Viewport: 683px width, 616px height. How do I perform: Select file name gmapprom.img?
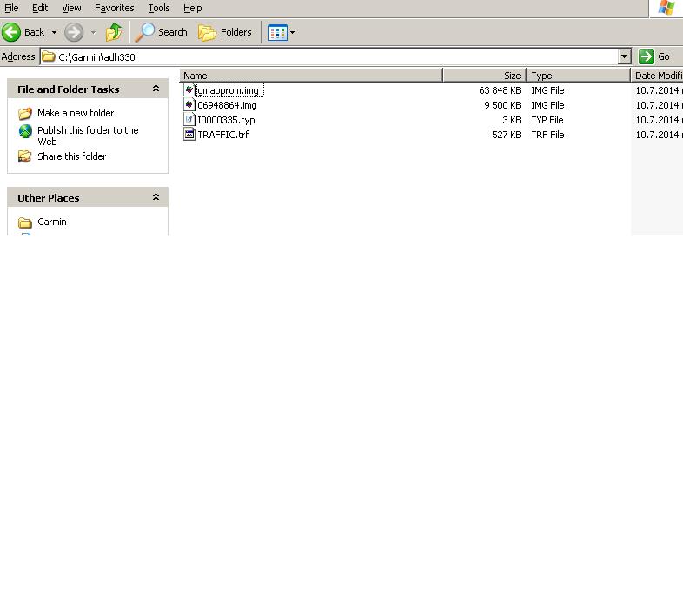[228, 90]
